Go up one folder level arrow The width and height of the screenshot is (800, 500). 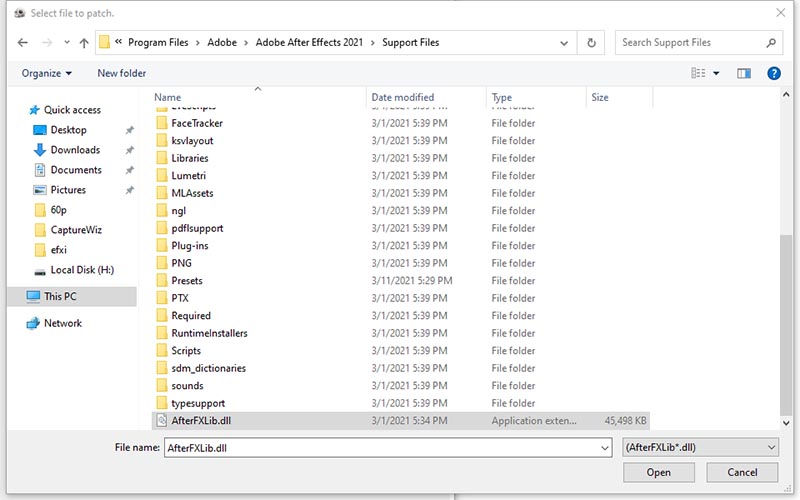coord(84,43)
